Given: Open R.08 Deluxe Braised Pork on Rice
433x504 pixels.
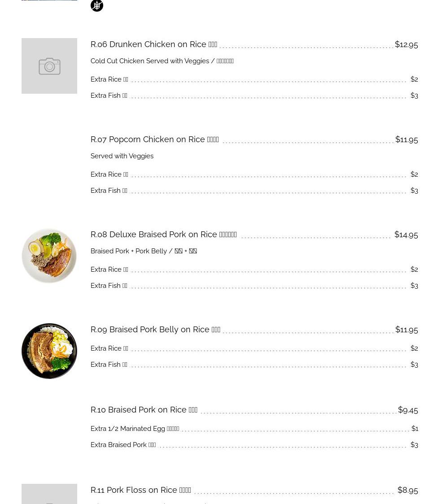Looking at the screenshot, I should pos(164,235).
